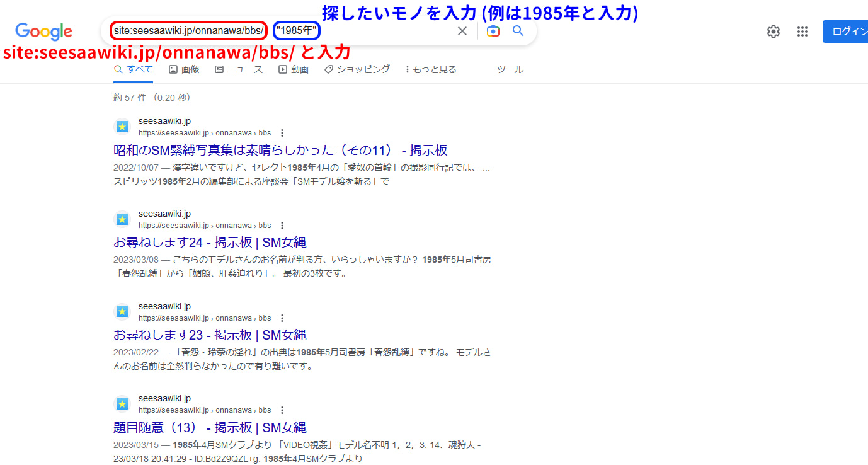This screenshot has height=465, width=868.
Task: Open three-dot menu for お尋ねします24 result
Action: coord(282,226)
